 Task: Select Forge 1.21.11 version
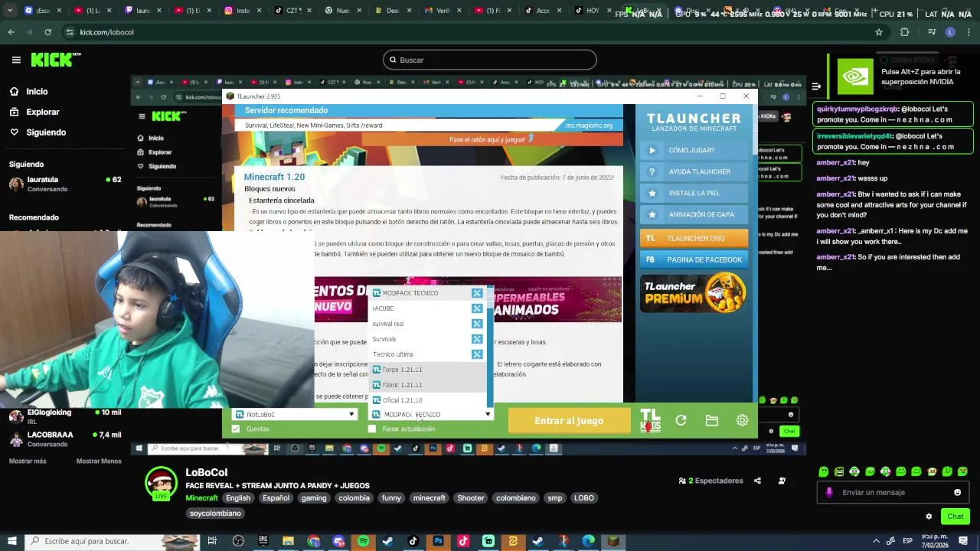coord(427,370)
